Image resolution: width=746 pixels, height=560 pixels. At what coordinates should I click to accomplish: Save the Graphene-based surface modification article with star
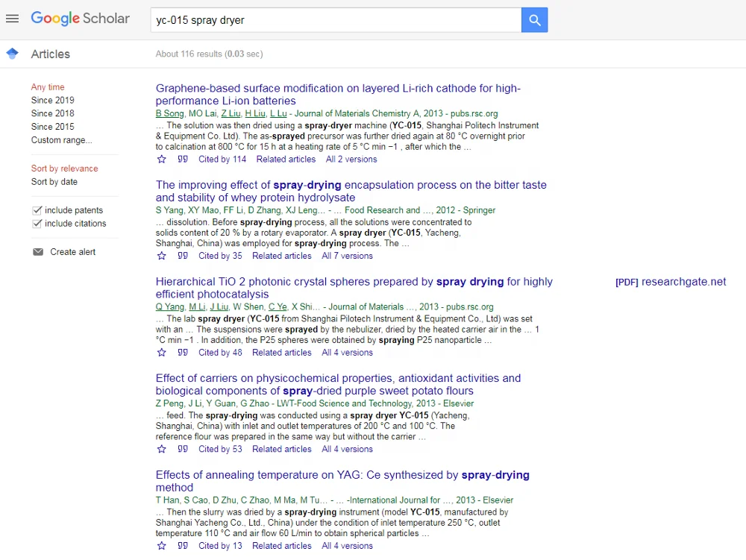click(161, 160)
